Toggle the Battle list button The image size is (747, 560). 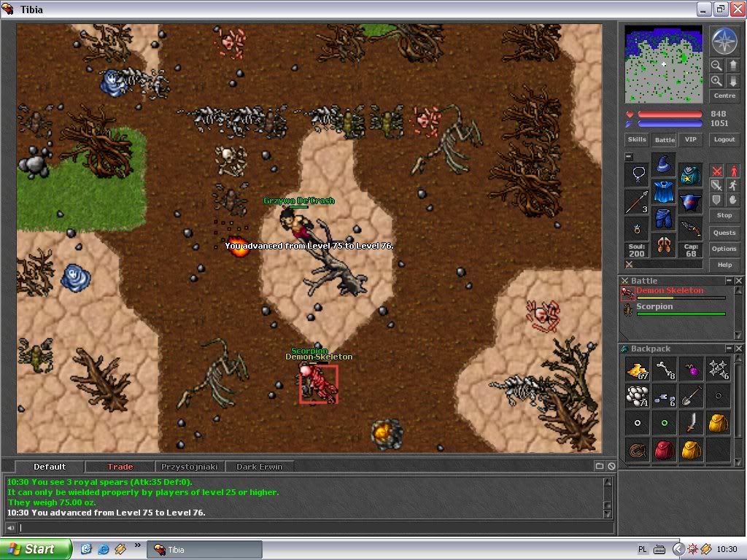coord(665,139)
